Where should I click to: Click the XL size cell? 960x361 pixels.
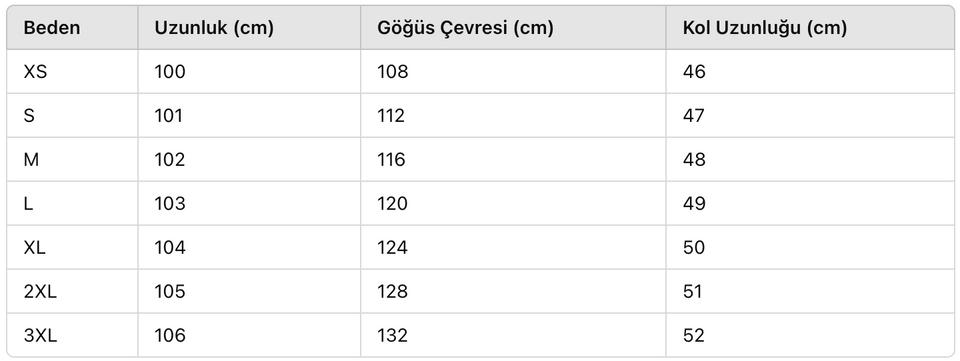coord(35,248)
